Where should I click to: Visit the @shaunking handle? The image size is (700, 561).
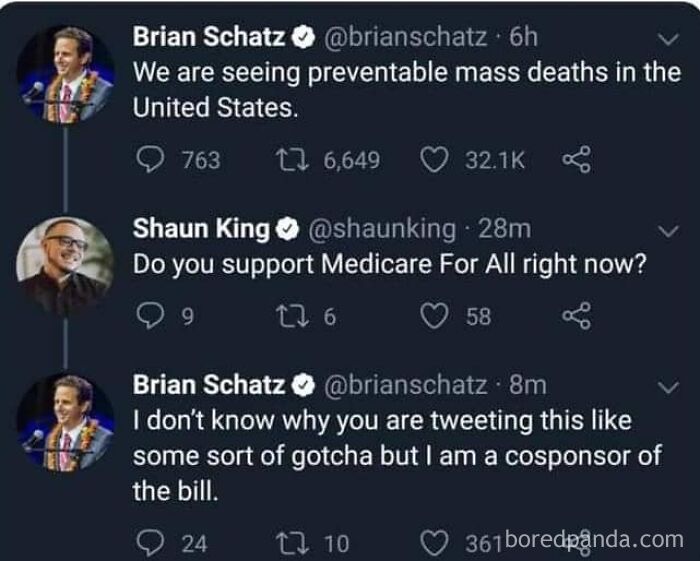[x=383, y=229]
